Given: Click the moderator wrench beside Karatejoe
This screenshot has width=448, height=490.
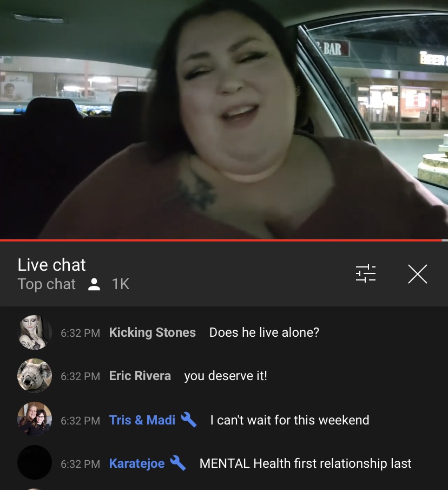Looking at the screenshot, I should [x=178, y=463].
